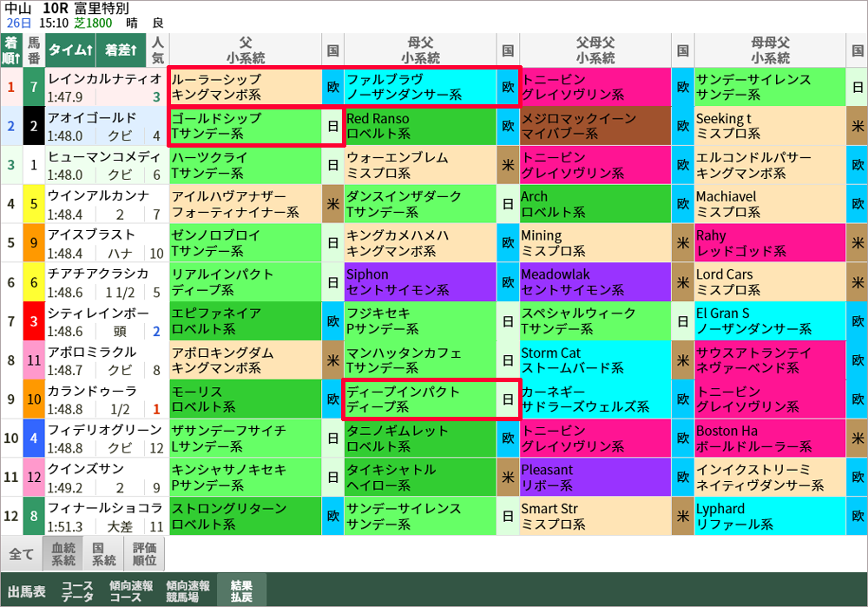Click horse name アポロミラクル
The height and width of the screenshot is (607, 868).
[x=92, y=353]
